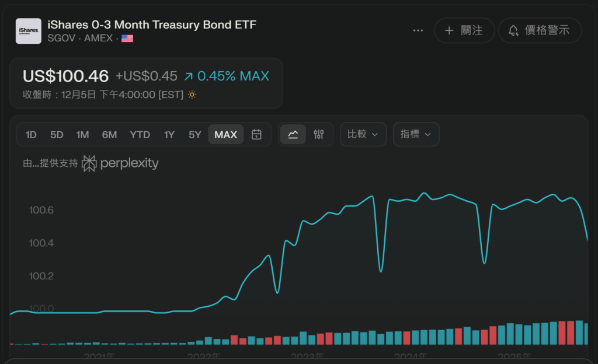Switch to candlestick chart settings icon
This screenshot has height=364, width=598.
click(x=318, y=135)
